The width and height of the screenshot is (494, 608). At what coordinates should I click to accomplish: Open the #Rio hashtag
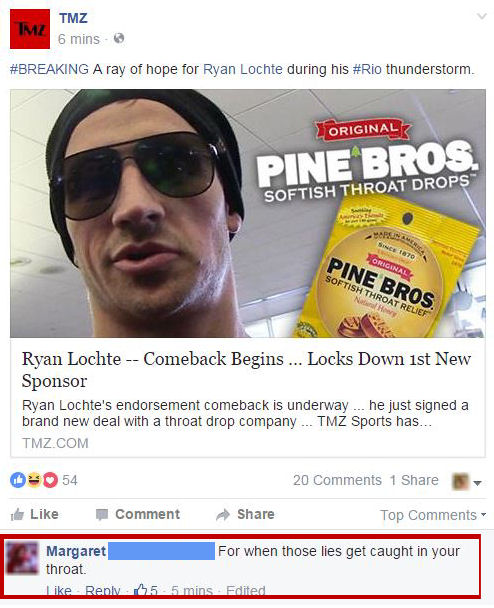coord(367,69)
